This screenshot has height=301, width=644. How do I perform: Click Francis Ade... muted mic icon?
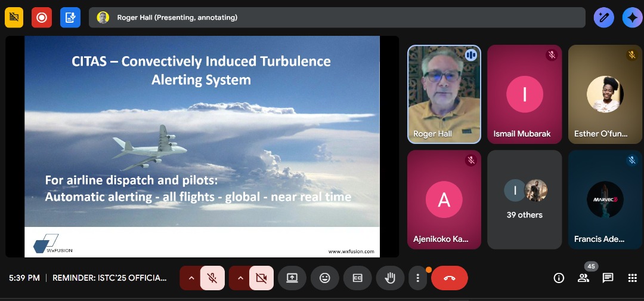632,160
